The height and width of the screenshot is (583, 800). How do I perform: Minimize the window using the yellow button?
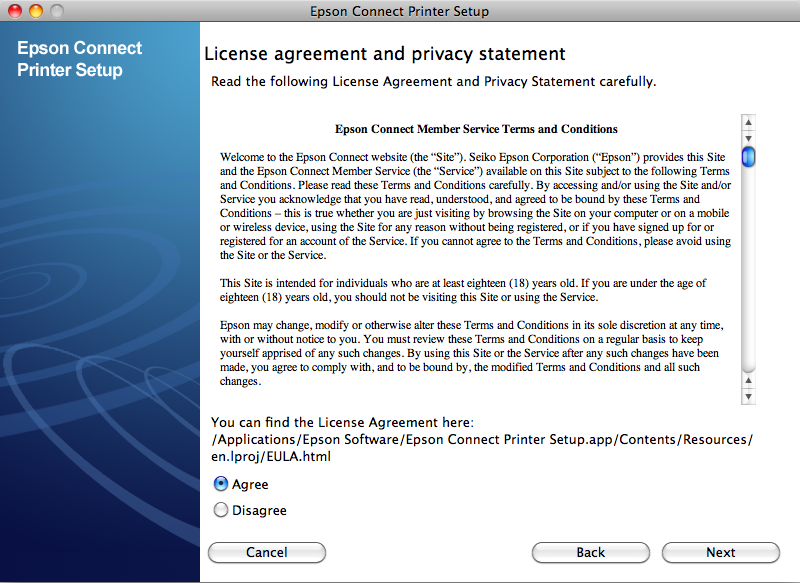(36, 11)
